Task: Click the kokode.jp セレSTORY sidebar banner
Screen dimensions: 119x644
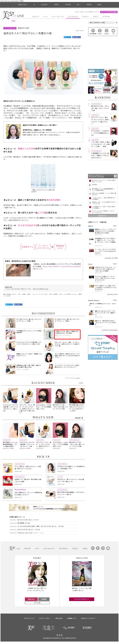Action: (103, 81)
